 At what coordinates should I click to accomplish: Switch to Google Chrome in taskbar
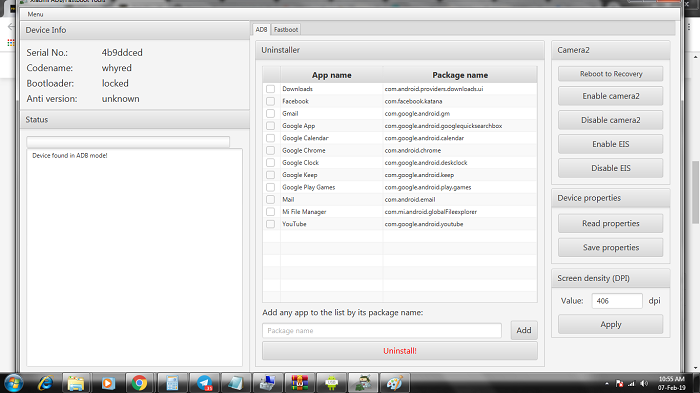[139, 383]
